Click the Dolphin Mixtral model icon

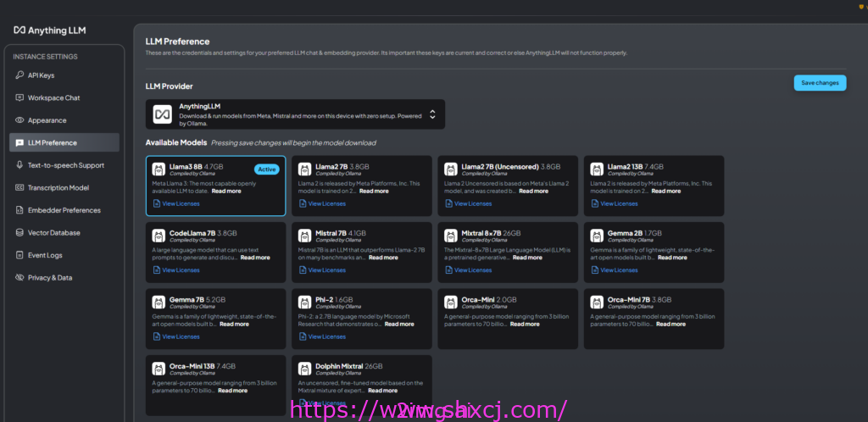pos(305,369)
